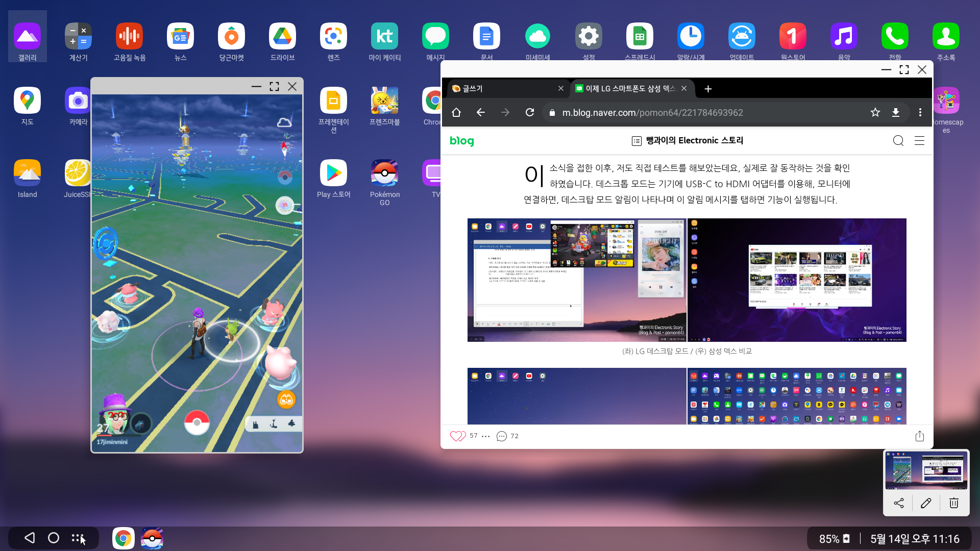Viewport: 980px width, 551px height.
Task: Open Chrome three-dot menu
Action: click(x=920, y=112)
